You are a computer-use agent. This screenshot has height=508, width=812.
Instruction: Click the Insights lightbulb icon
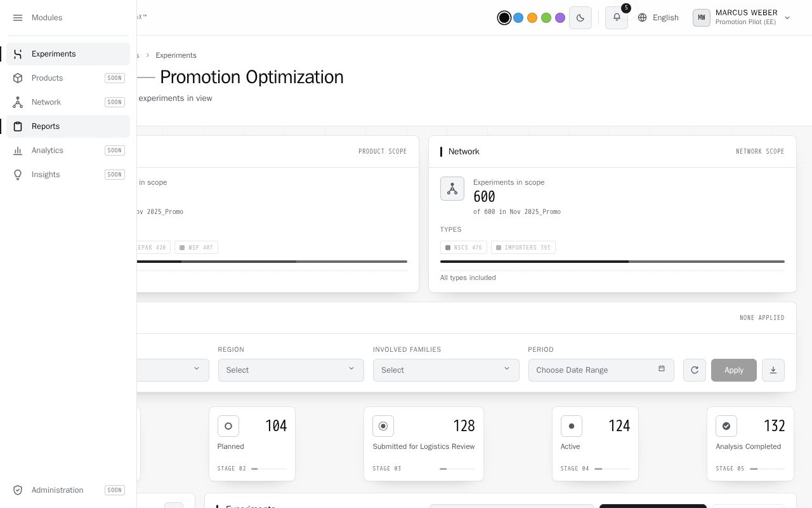point(18,175)
